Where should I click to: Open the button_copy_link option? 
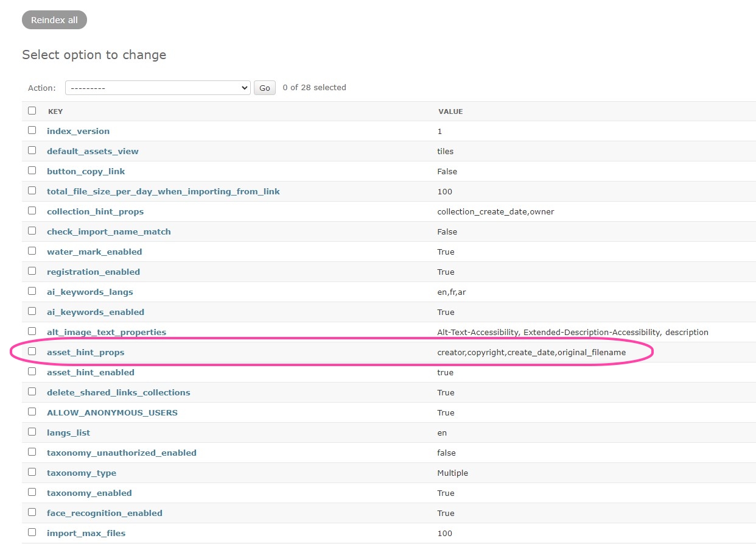coord(86,171)
